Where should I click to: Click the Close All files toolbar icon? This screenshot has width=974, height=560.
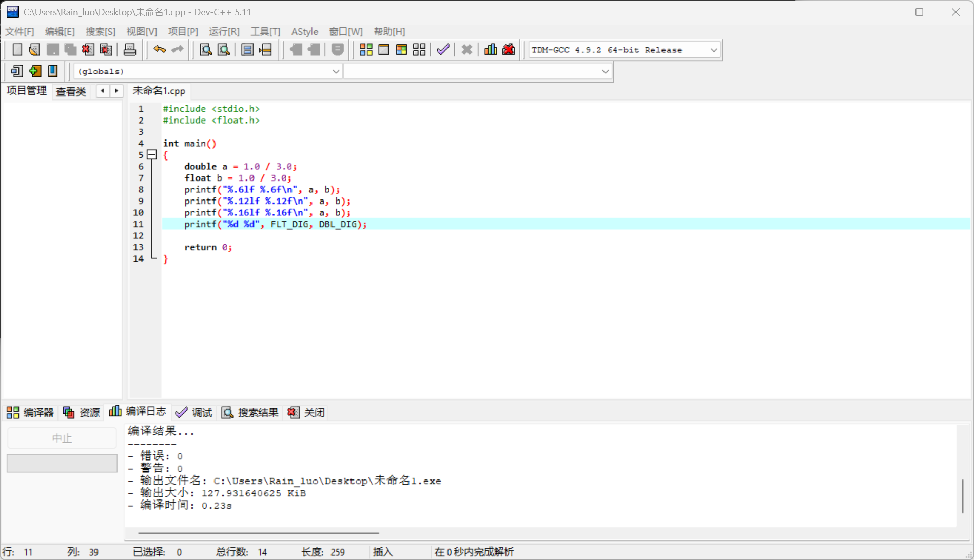[106, 50]
